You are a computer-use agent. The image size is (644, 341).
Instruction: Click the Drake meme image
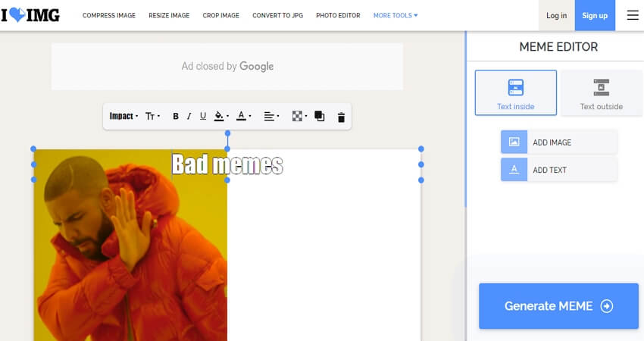click(130, 246)
